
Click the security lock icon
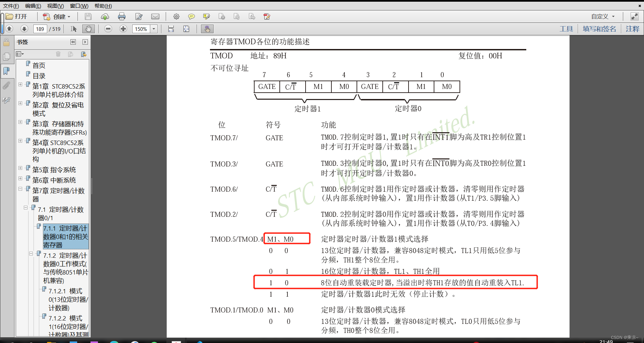click(x=6, y=42)
